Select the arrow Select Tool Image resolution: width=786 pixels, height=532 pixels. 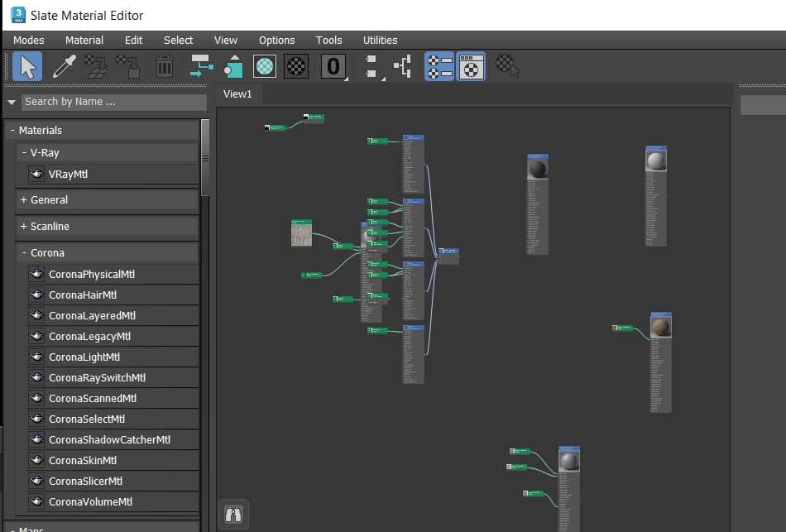27,66
